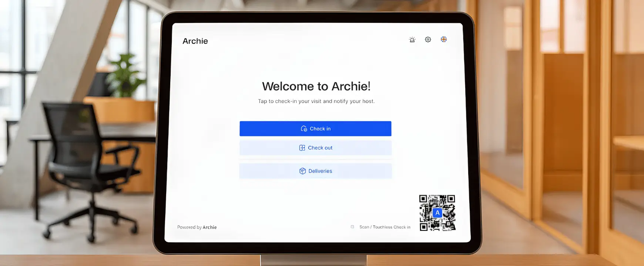This screenshot has width=644, height=266.
Task: Click the Tap to check-in instruction text
Action: (x=316, y=101)
